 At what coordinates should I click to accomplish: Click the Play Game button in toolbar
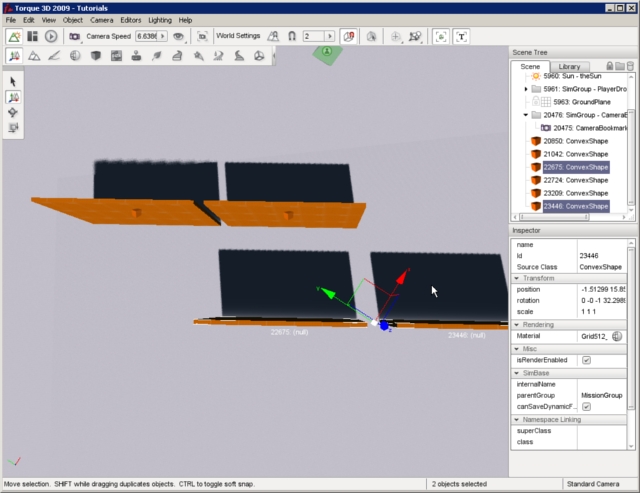pyautogui.click(x=51, y=36)
